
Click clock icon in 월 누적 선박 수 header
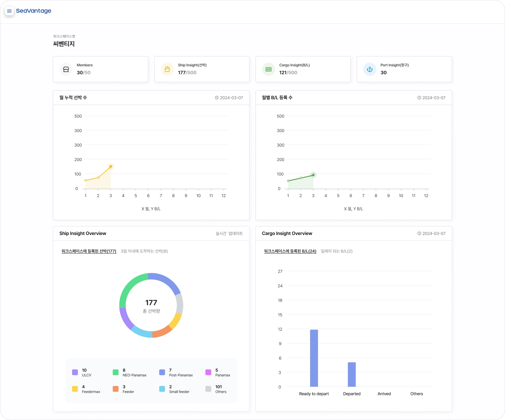point(217,98)
